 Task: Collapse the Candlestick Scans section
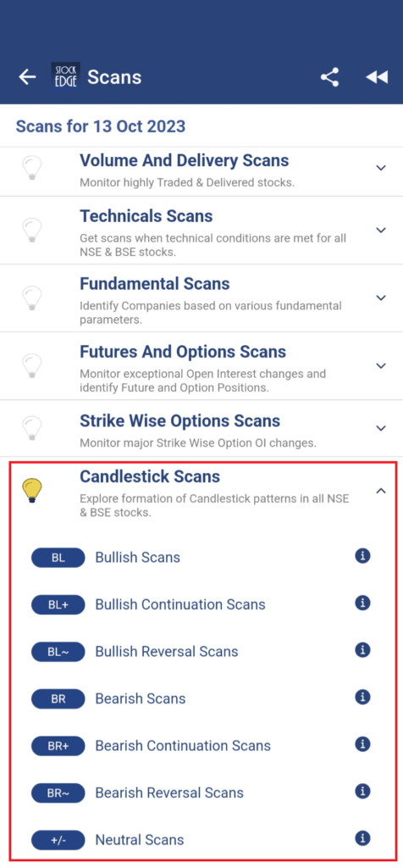point(381,491)
